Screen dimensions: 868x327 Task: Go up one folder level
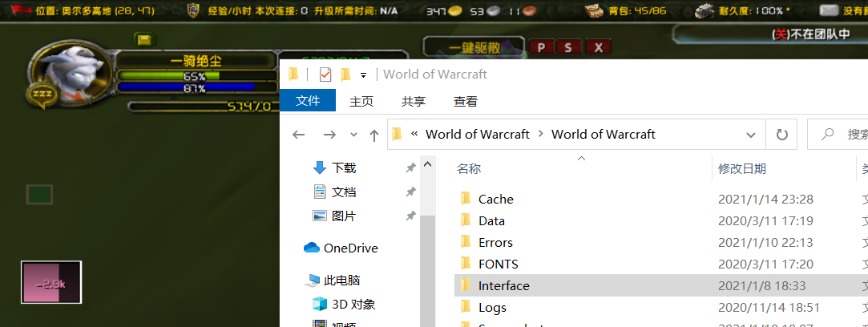pyautogui.click(x=373, y=135)
